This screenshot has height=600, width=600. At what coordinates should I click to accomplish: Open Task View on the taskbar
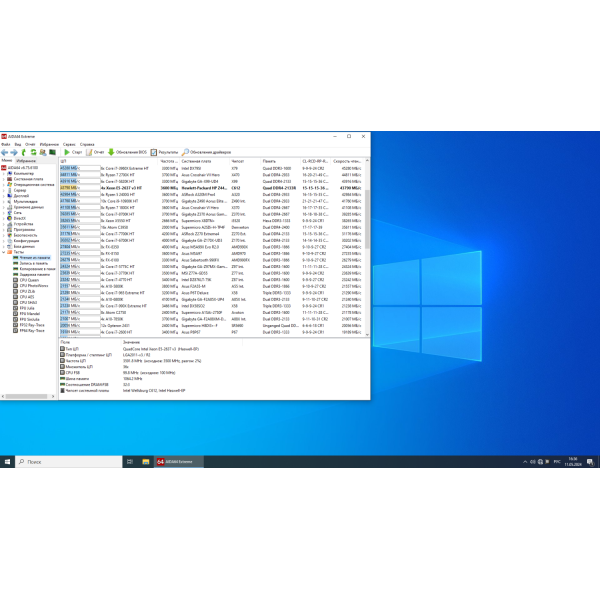click(x=130, y=462)
